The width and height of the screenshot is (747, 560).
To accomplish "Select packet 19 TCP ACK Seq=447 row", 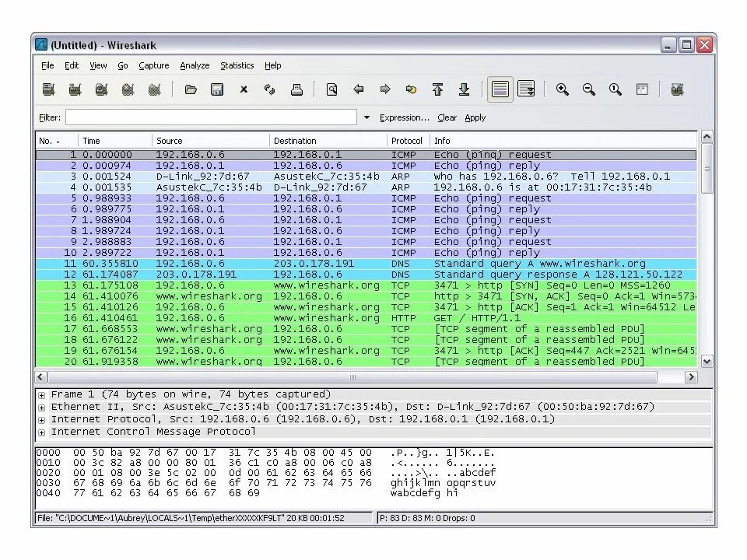I will (x=366, y=351).
